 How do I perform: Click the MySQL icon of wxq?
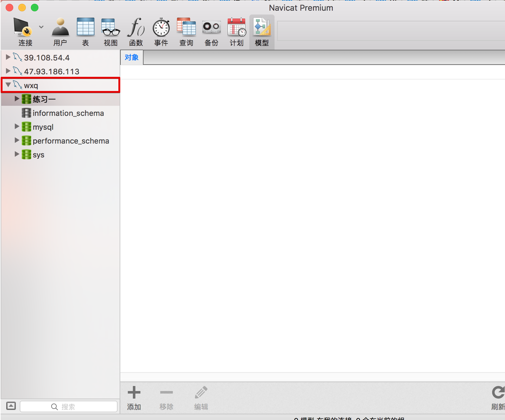(x=18, y=85)
